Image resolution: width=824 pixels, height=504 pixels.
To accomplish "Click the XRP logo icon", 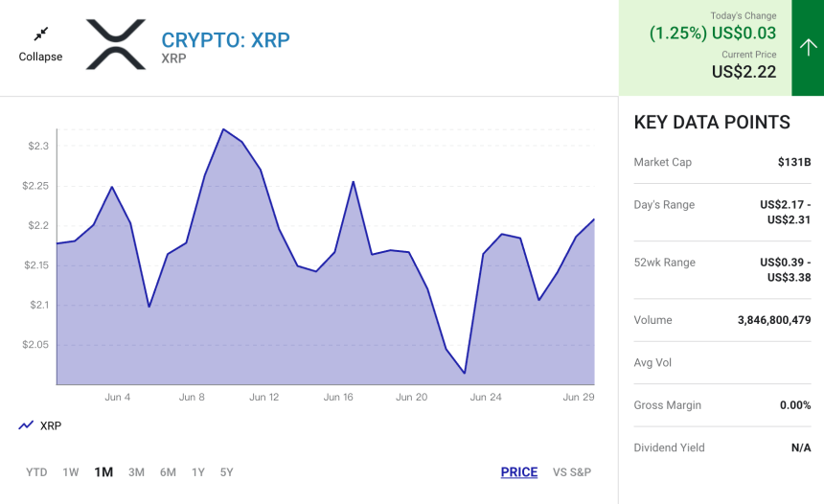I will pos(116,44).
